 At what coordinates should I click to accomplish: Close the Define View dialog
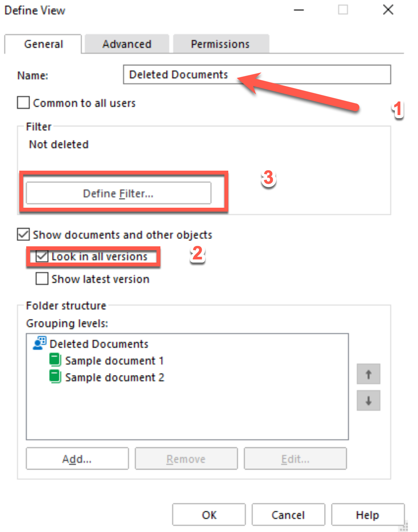tap(388, 10)
